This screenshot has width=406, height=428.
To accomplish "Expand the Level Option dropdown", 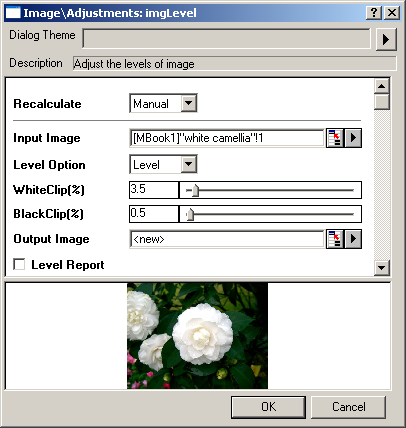I will coord(189,164).
